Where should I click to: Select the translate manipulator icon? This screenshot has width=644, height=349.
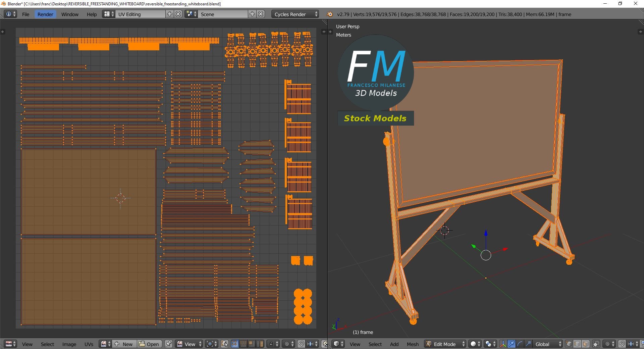pyautogui.click(x=512, y=344)
